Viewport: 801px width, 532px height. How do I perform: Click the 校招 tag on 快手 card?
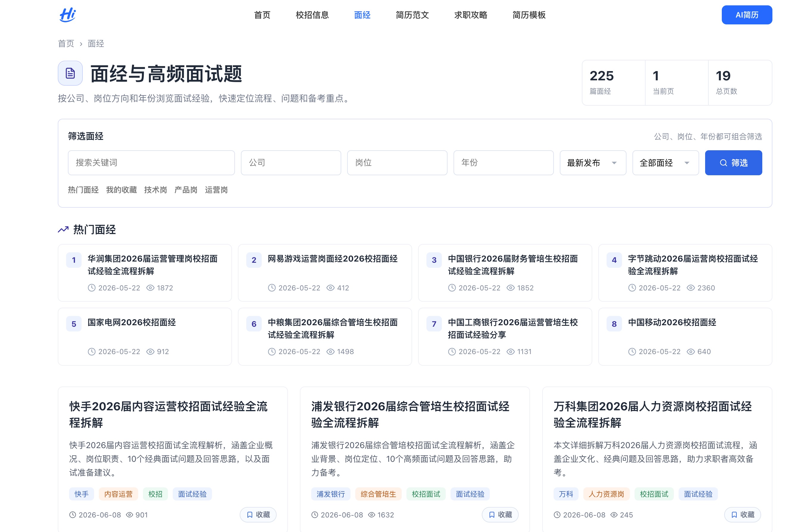click(155, 494)
